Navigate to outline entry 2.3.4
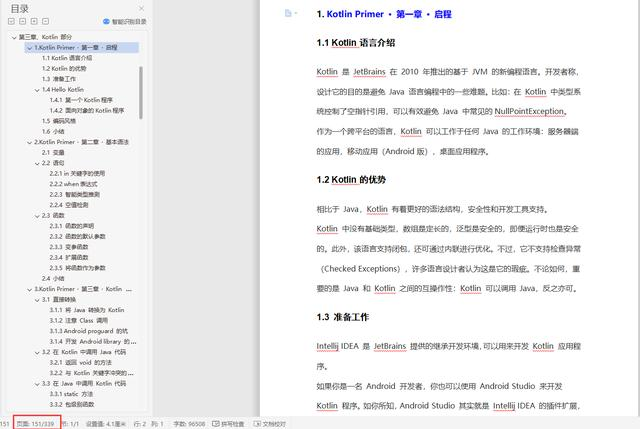Image resolution: width=640 pixels, height=429 pixels. (69, 258)
